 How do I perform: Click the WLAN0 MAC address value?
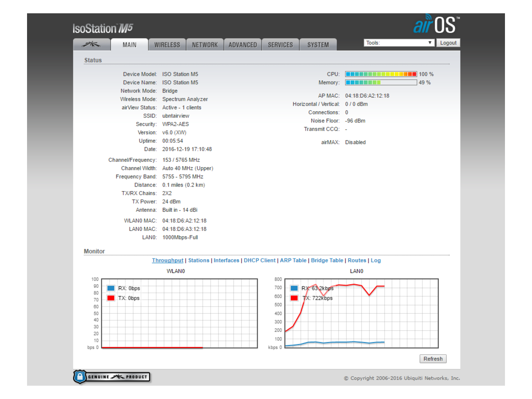(x=184, y=221)
